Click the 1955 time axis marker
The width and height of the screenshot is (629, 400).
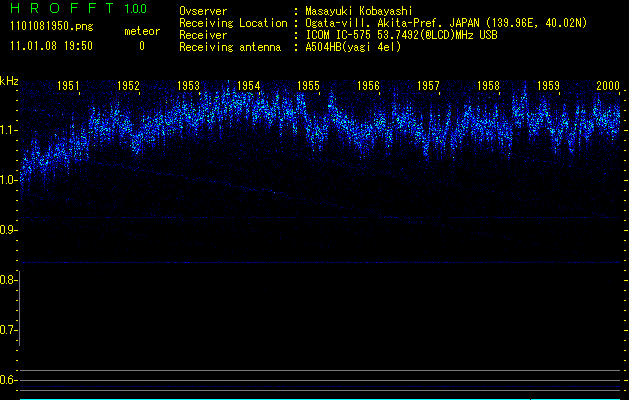[x=308, y=85]
